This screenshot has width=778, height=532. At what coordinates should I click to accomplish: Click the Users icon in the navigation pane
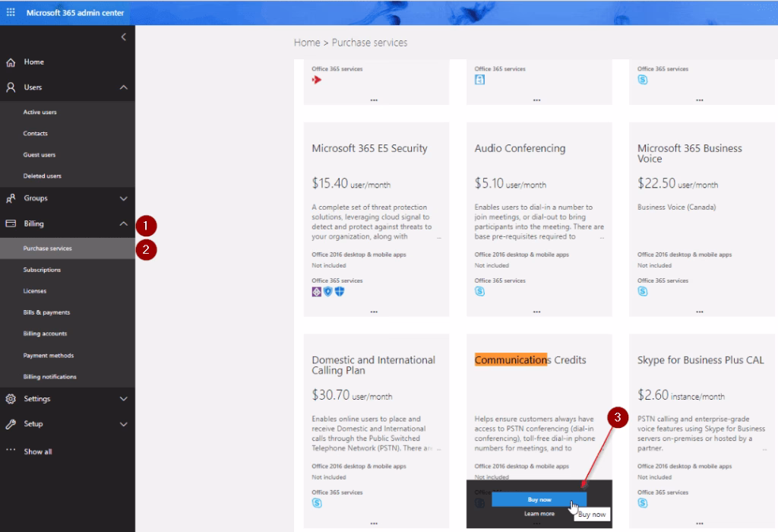coord(11,87)
